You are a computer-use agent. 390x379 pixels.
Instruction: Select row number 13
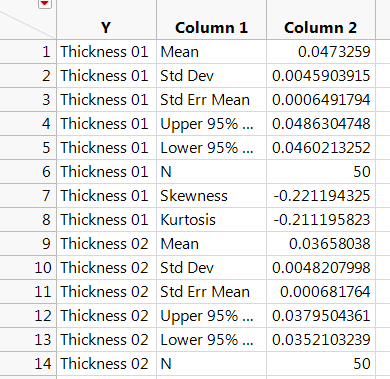[x=28, y=340]
